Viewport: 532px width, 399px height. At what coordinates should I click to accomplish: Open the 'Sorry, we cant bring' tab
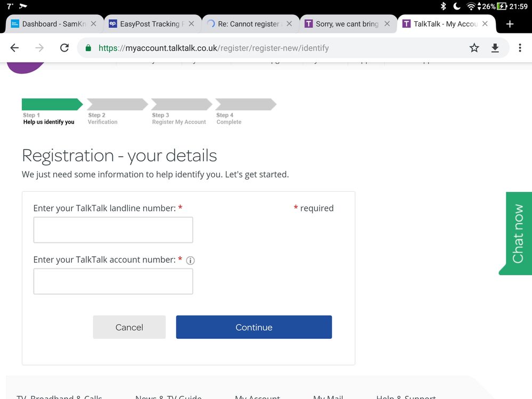(343, 24)
